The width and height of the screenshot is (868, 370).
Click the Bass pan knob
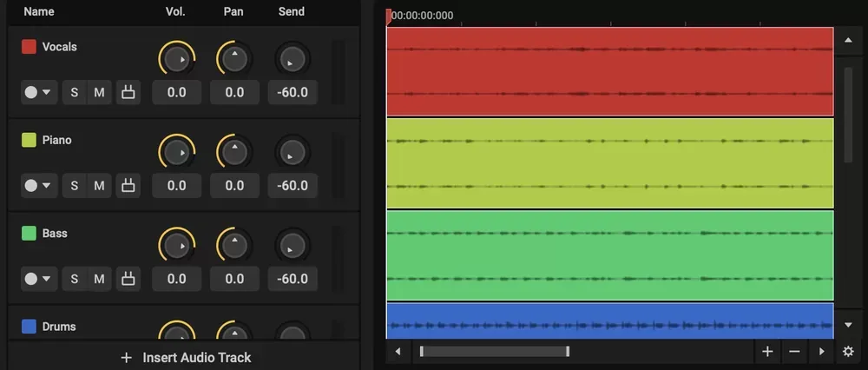pyautogui.click(x=234, y=244)
